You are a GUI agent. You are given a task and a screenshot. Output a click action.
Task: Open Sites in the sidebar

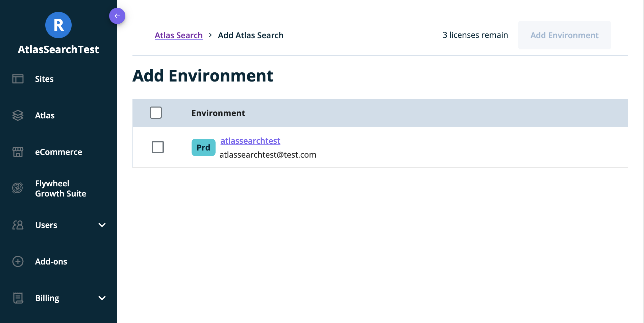coord(44,79)
